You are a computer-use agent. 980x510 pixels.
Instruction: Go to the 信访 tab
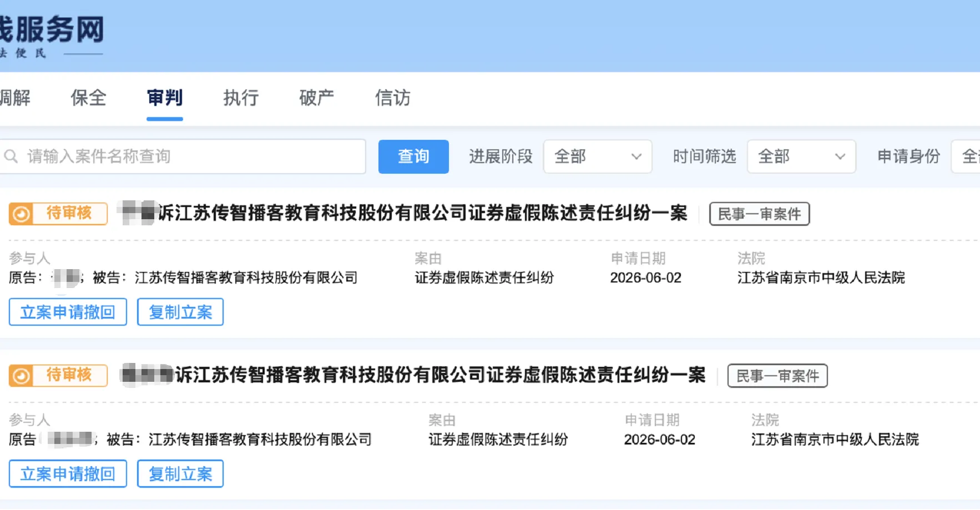click(x=393, y=98)
